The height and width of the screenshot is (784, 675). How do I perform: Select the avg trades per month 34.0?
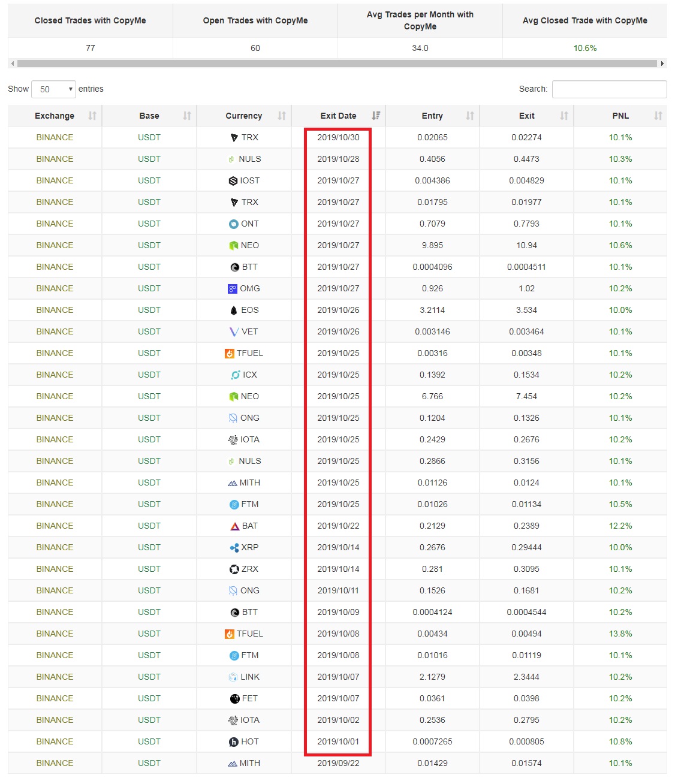tap(420, 48)
